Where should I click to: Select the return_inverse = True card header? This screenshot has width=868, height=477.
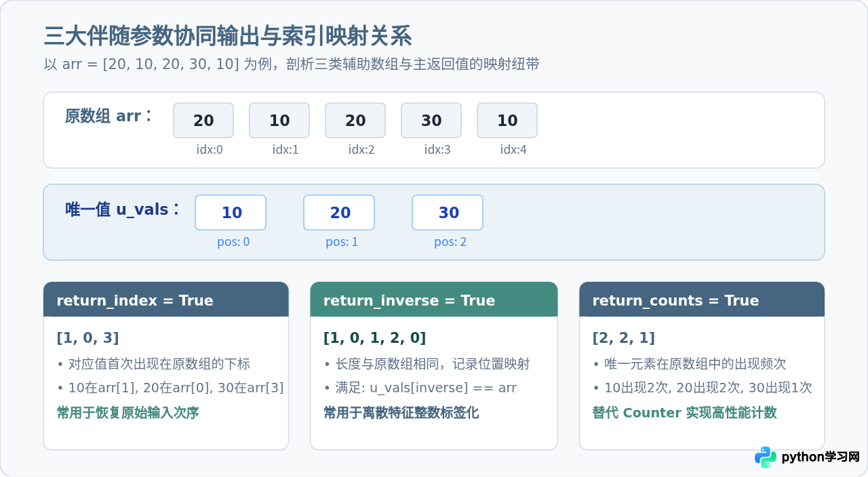434,299
